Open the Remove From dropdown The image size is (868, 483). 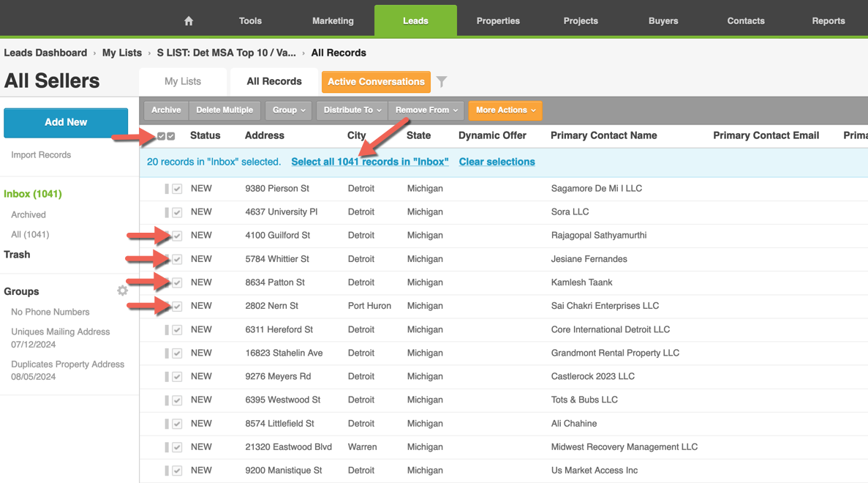pos(426,111)
